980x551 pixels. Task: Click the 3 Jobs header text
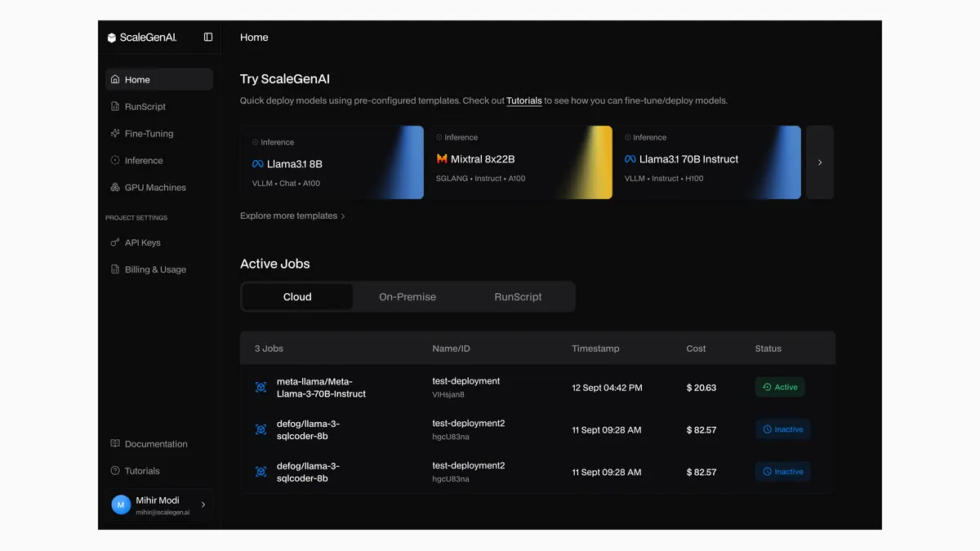(269, 349)
